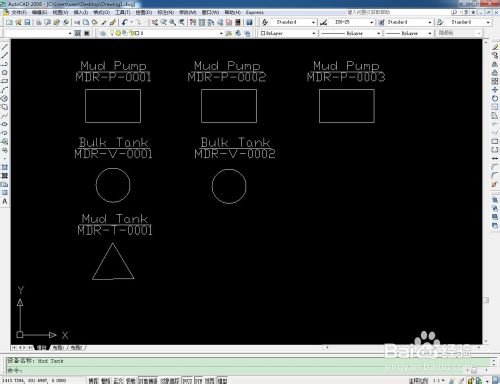Click the MDR-V-0002 label text
Screen dimensions: 500x384
pos(235,154)
